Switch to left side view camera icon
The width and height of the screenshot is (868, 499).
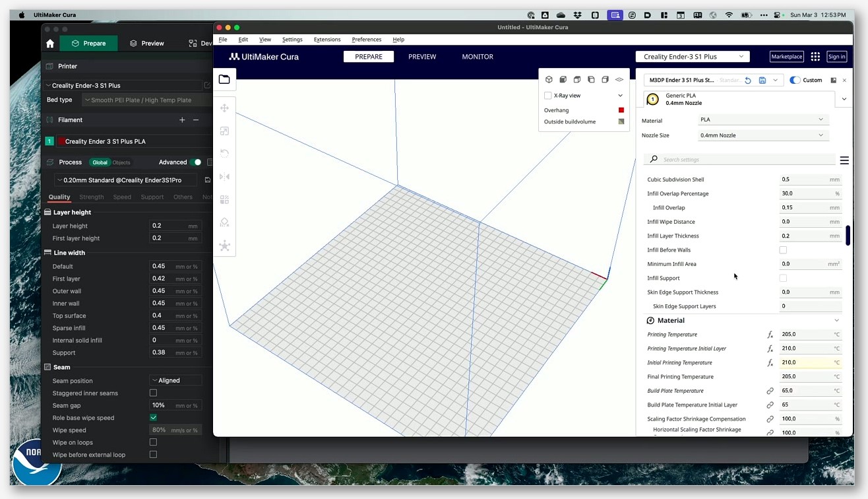(591, 79)
